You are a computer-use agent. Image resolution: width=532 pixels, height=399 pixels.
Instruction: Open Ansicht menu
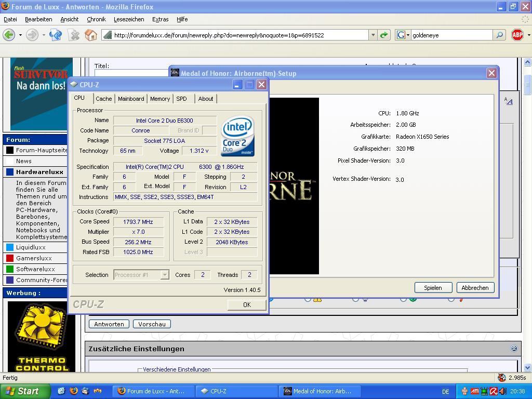click(70, 19)
